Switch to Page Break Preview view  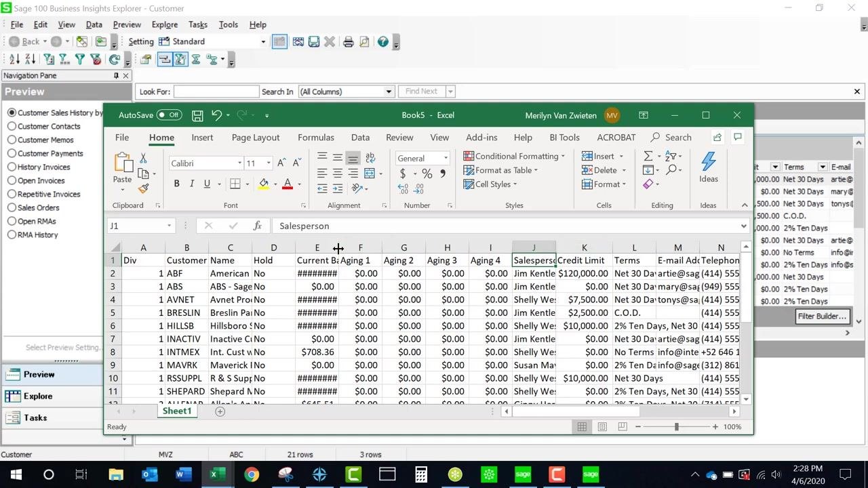pos(623,426)
